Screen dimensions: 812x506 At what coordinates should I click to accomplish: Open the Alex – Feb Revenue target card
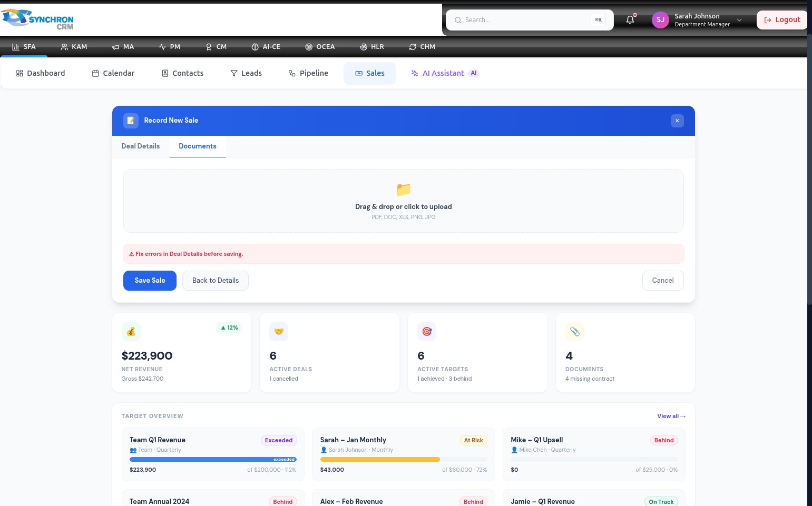point(404,499)
